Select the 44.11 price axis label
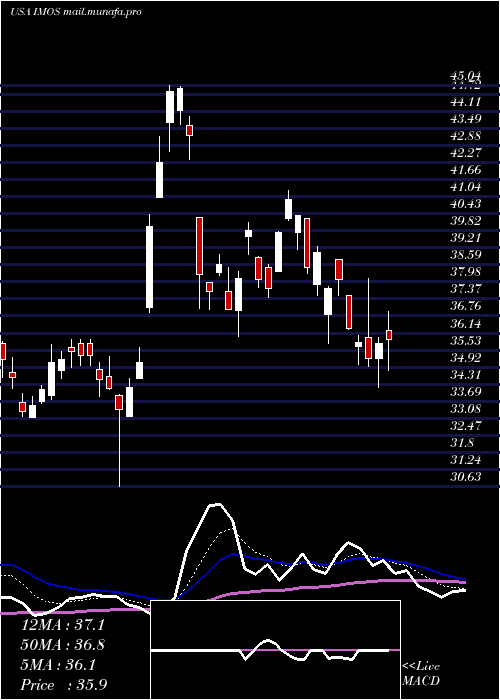This screenshot has height=700, width=500. pyautogui.click(x=465, y=102)
